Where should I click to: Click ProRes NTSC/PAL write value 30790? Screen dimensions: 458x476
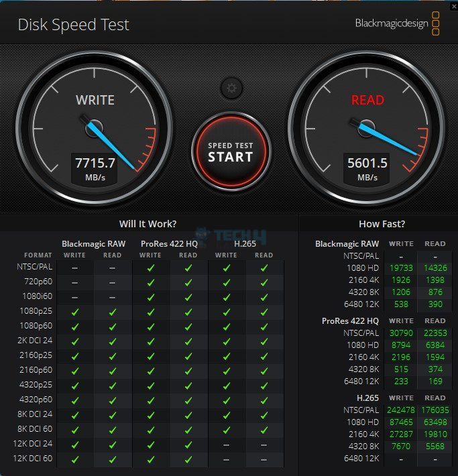pyautogui.click(x=401, y=333)
